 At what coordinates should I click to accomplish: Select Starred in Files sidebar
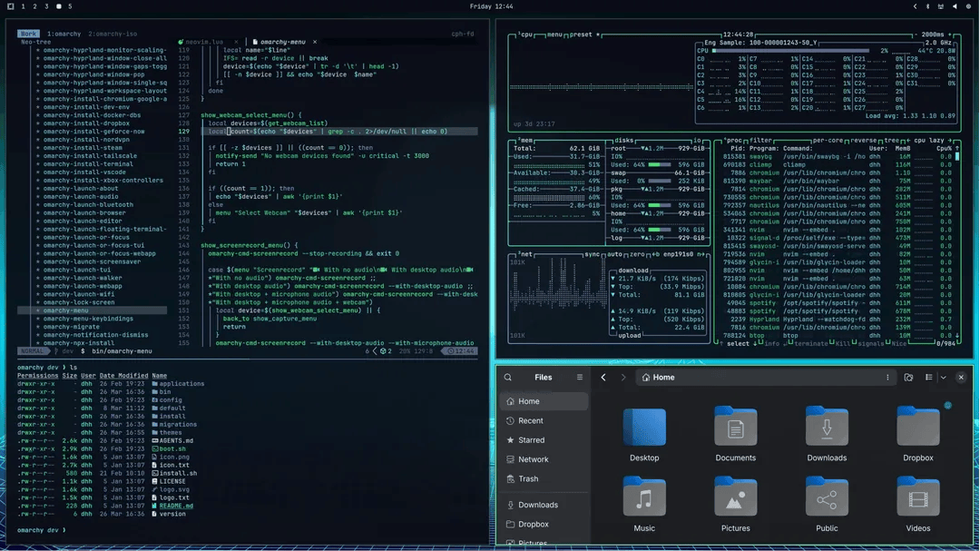tap(544, 439)
